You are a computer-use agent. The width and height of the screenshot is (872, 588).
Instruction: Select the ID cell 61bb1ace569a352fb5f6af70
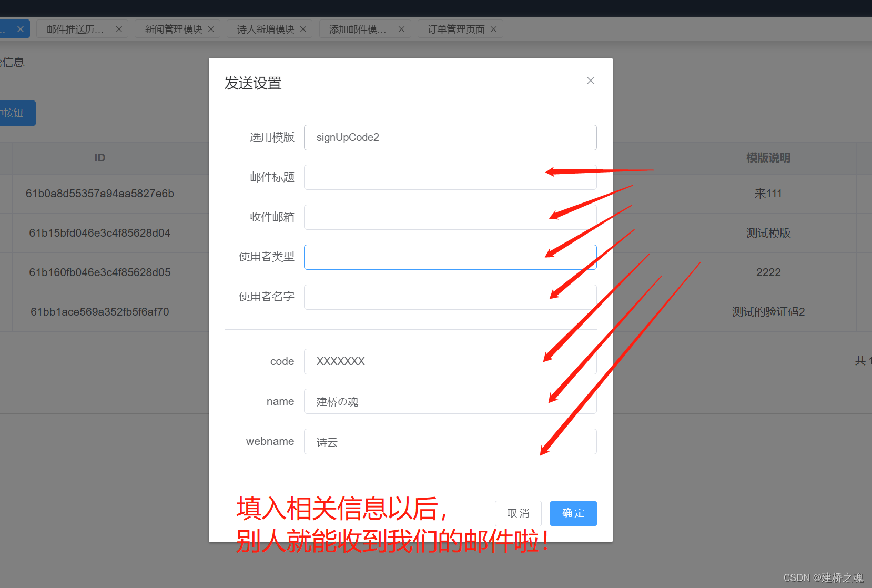pyautogui.click(x=100, y=312)
